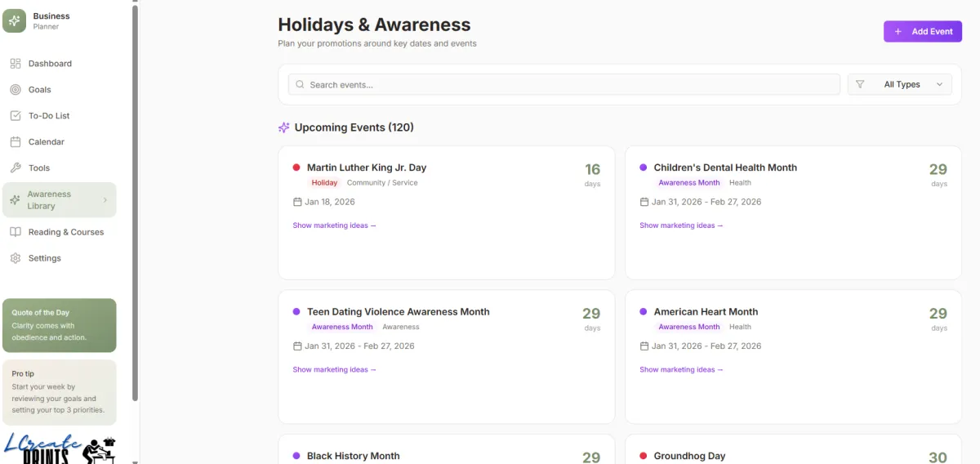980x464 pixels.
Task: Click the Tools wrench icon
Action: point(16,168)
